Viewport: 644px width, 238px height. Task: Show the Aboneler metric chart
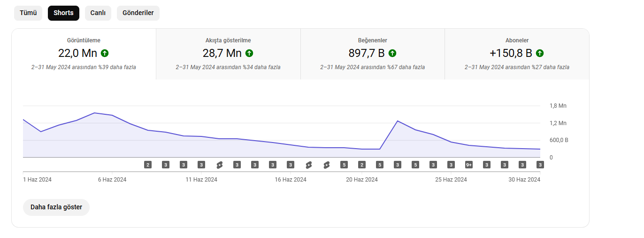click(x=517, y=54)
